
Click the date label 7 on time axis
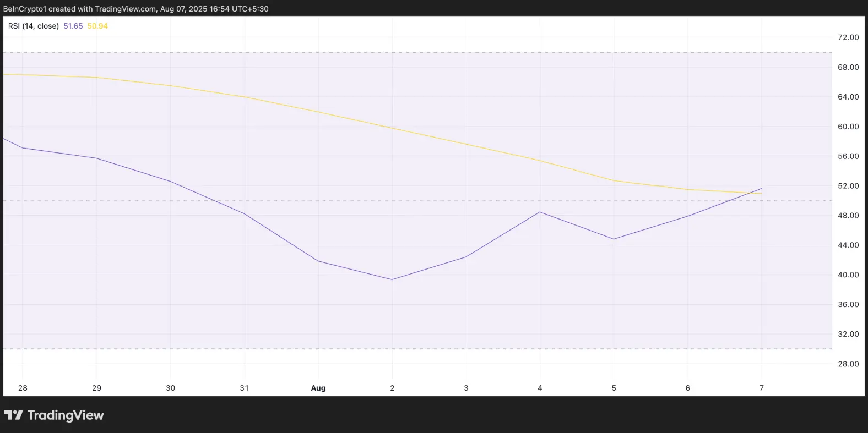click(762, 388)
